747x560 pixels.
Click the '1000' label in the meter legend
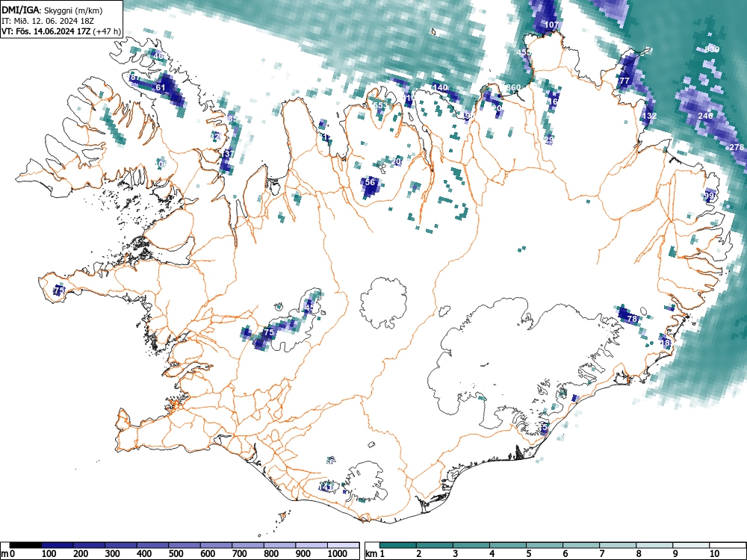tap(338, 554)
